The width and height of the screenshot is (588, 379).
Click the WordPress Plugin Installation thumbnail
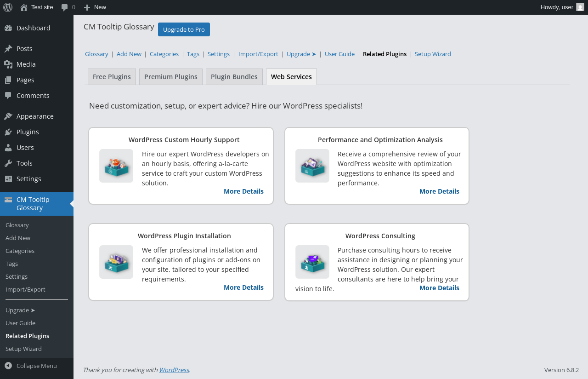coord(116,262)
